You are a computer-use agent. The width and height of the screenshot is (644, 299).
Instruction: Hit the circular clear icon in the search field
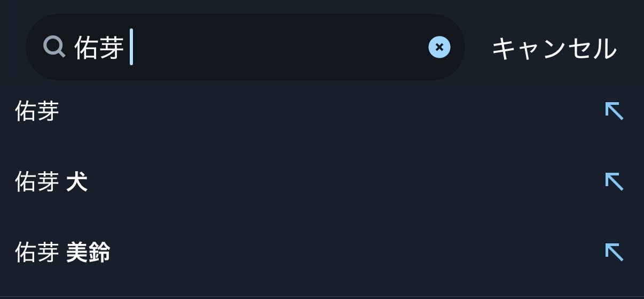[439, 47]
